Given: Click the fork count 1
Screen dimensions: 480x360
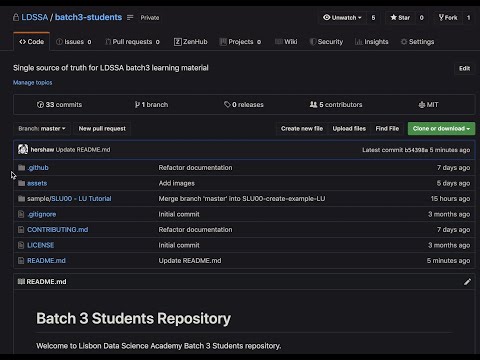Looking at the screenshot, I should [468, 17].
